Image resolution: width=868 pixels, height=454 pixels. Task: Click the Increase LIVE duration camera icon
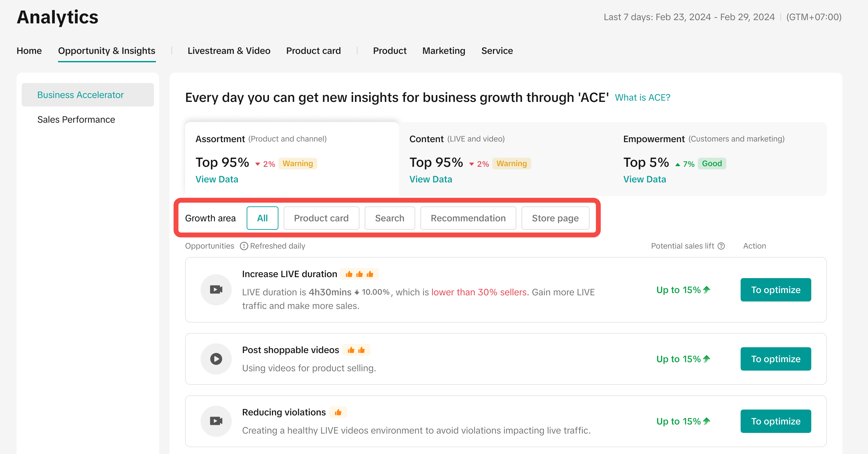216,289
